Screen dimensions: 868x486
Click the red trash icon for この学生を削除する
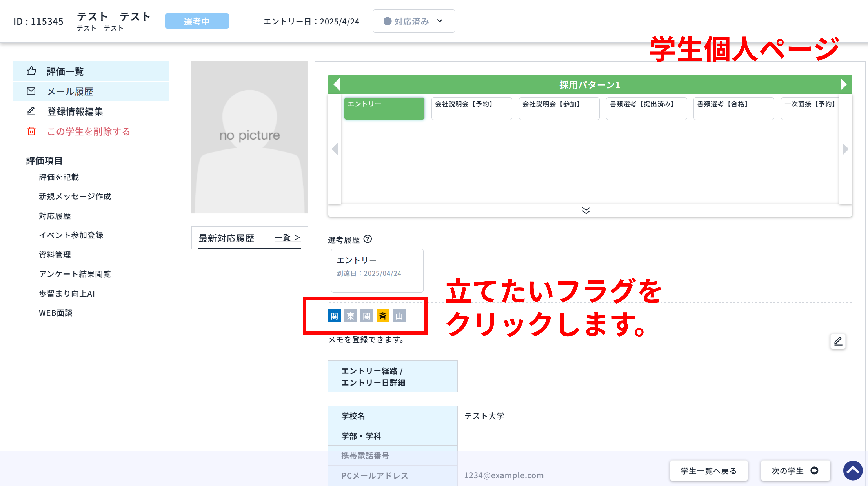(31, 131)
